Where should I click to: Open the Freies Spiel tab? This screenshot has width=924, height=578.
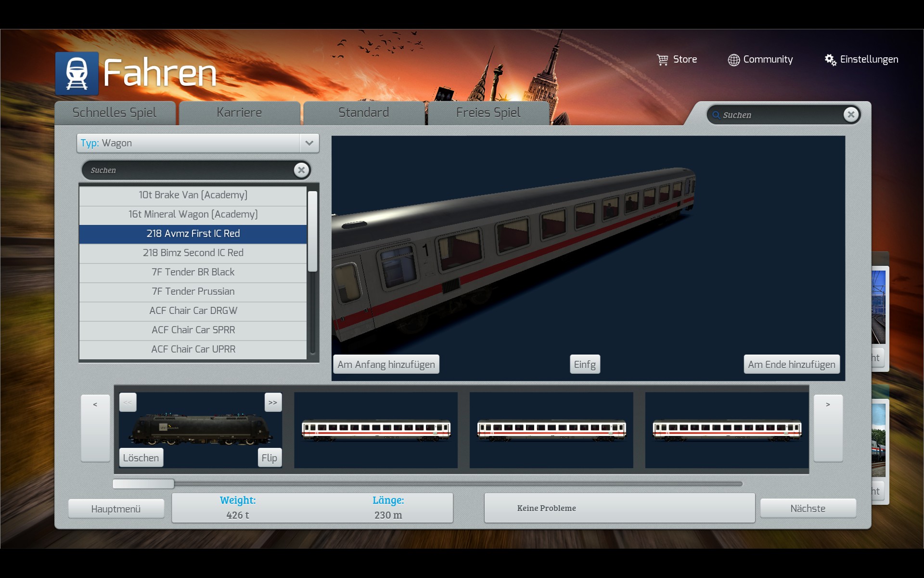click(x=488, y=113)
